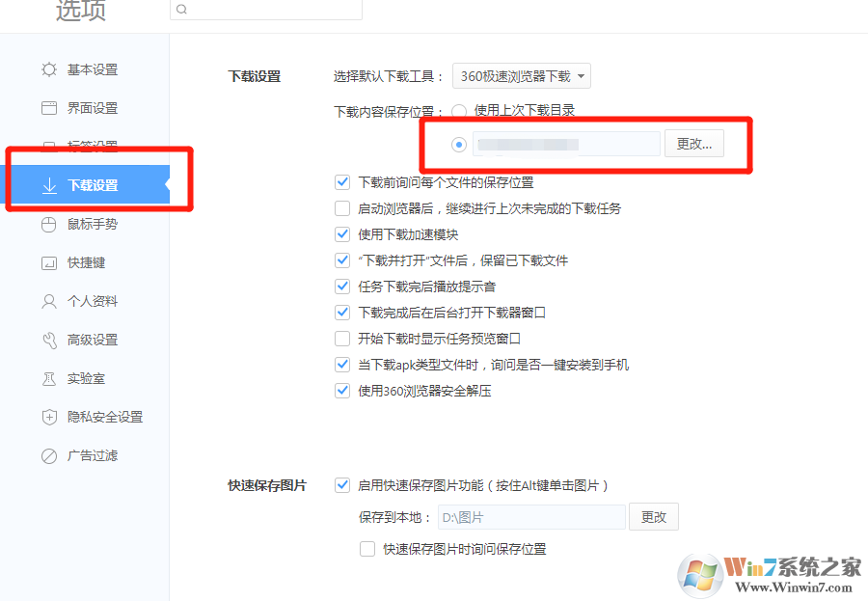868x601 pixels.
Task: Select the keyboard icon next to 快捷键
Action: pyautogui.click(x=50, y=262)
